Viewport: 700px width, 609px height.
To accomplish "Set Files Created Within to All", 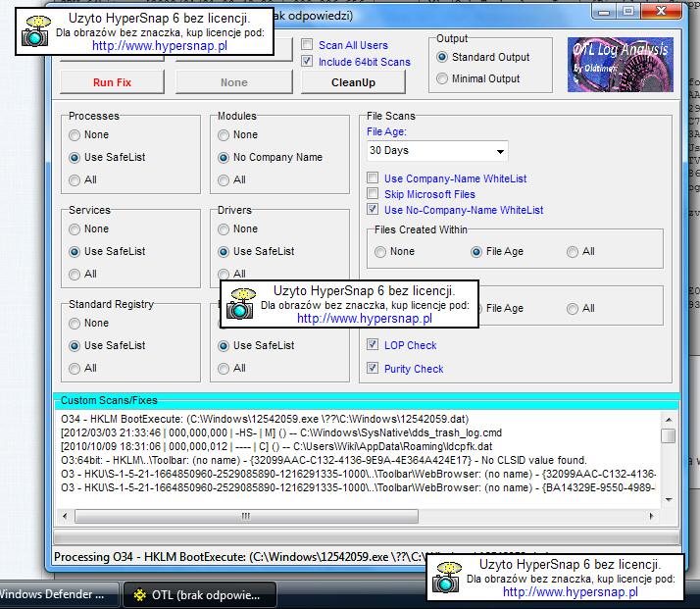I will (573, 252).
